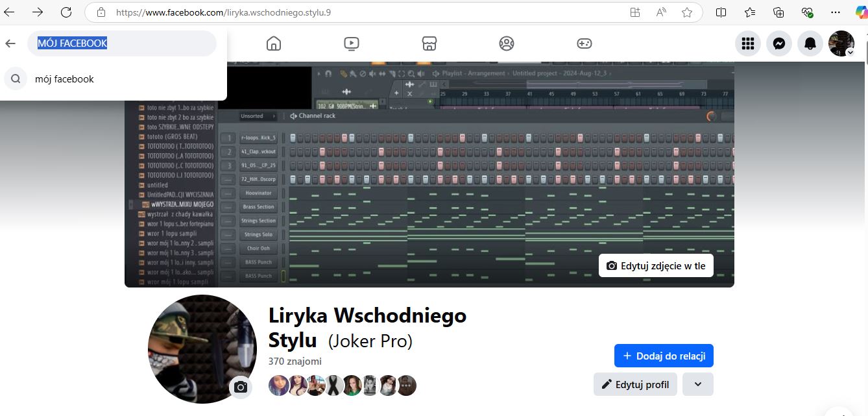The width and height of the screenshot is (868, 416).
Task: Go back using the search panel arrow
Action: coord(10,43)
